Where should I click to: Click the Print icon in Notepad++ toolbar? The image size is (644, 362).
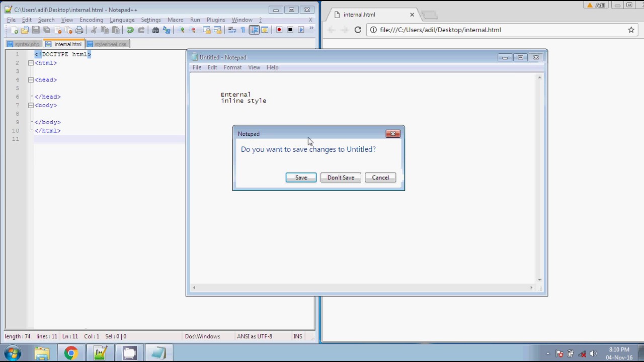coord(79,30)
